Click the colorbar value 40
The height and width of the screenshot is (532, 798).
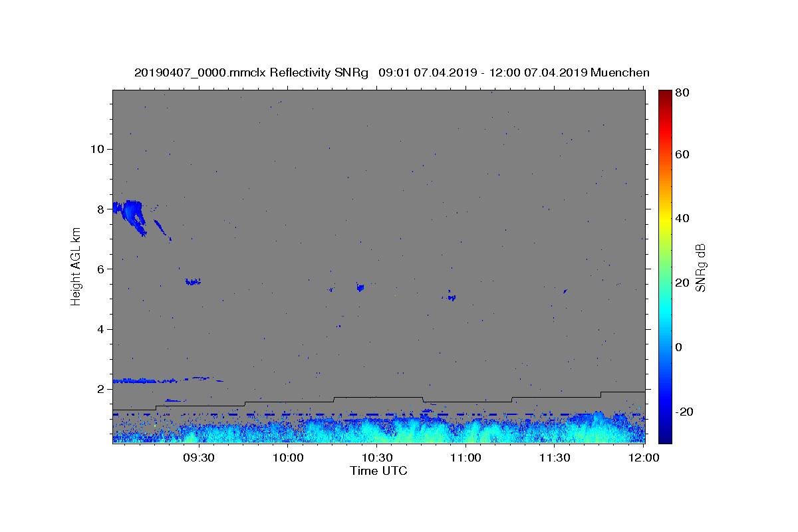[684, 218]
